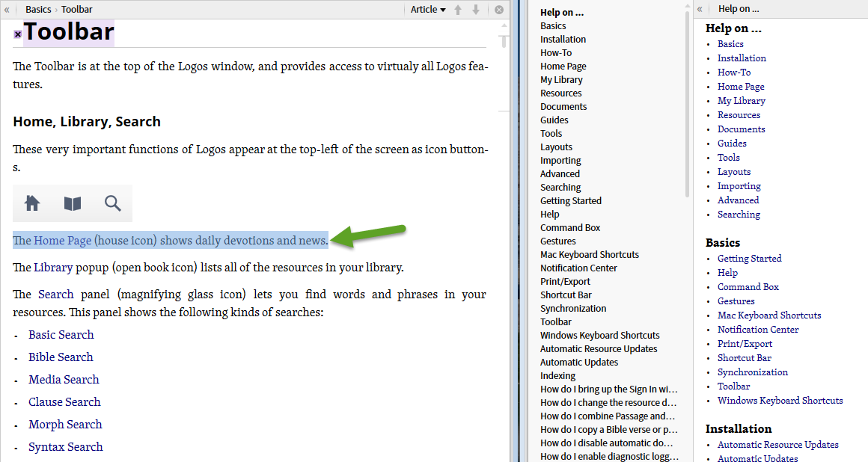Select Home Page in the middle contents list
This screenshot has width=868, height=462.
click(563, 67)
